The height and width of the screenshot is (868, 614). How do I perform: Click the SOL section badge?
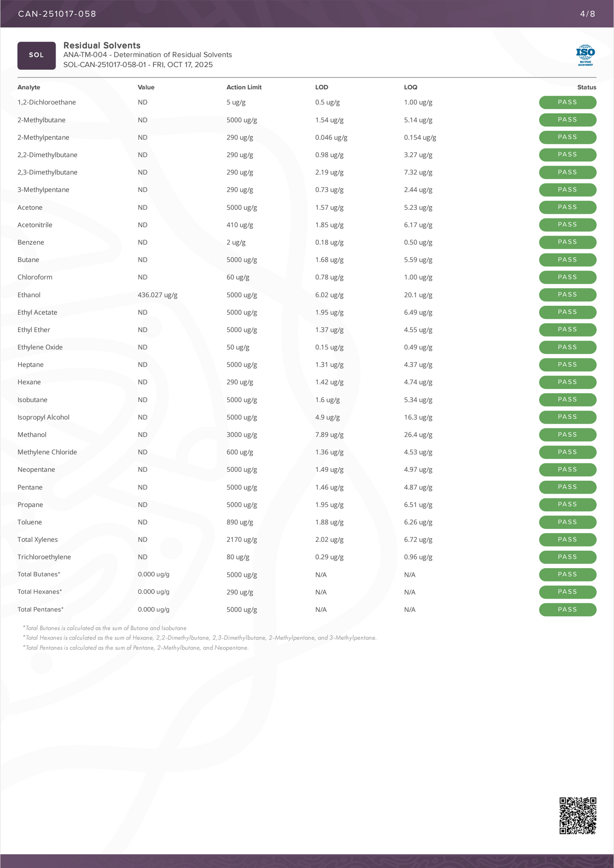(37, 55)
